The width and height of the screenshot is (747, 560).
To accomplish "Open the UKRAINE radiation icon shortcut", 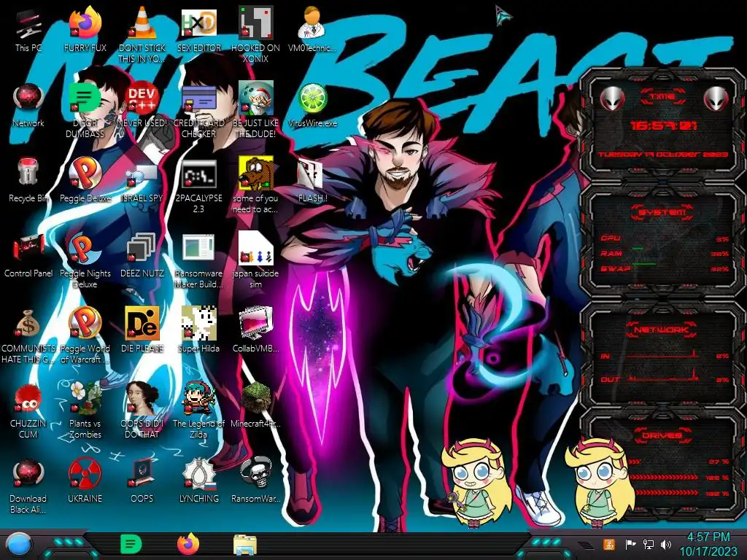I will [x=85, y=481].
